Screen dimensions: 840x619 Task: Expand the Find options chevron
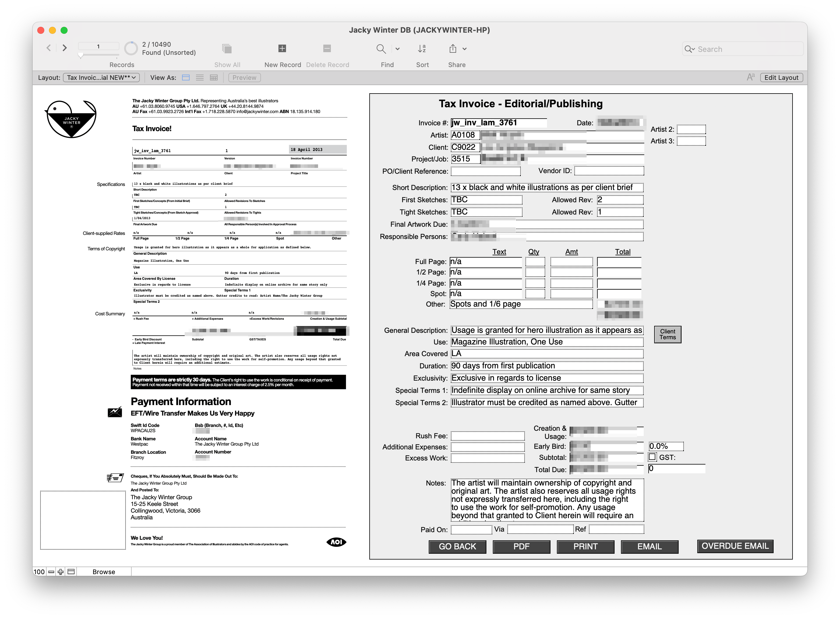click(397, 49)
